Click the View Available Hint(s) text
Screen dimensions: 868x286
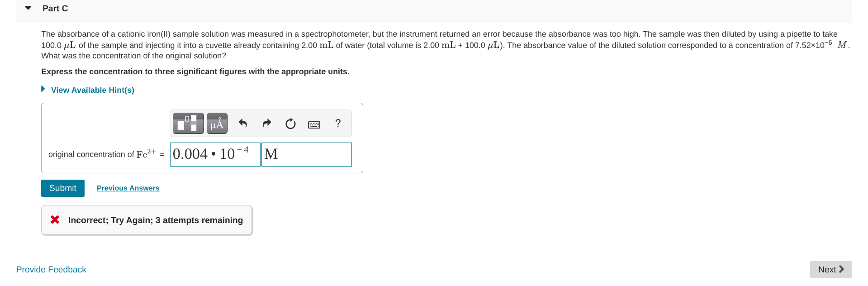pyautogui.click(x=92, y=90)
